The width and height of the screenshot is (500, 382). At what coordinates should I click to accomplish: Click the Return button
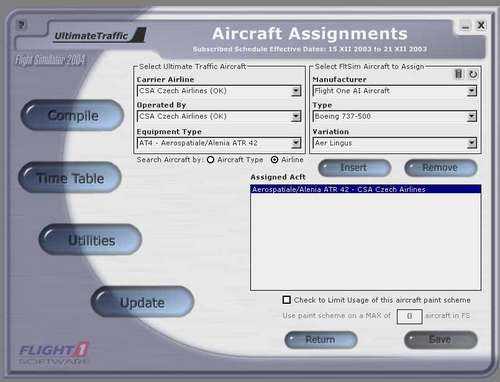(321, 340)
